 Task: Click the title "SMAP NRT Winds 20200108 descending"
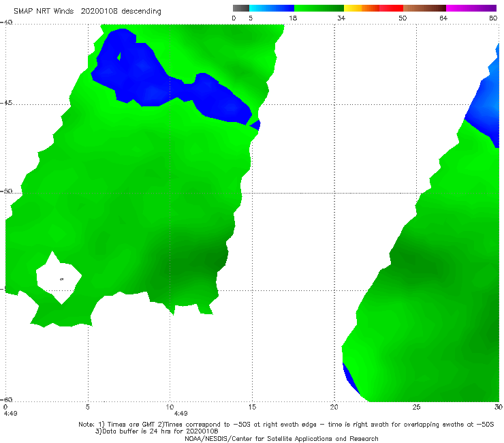click(87, 12)
